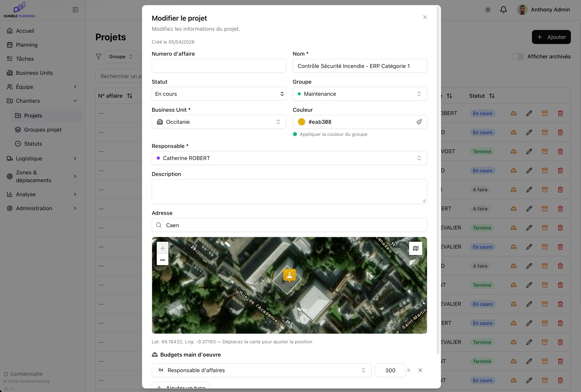
Task: Click 300 hours budget field
Action: point(390,370)
